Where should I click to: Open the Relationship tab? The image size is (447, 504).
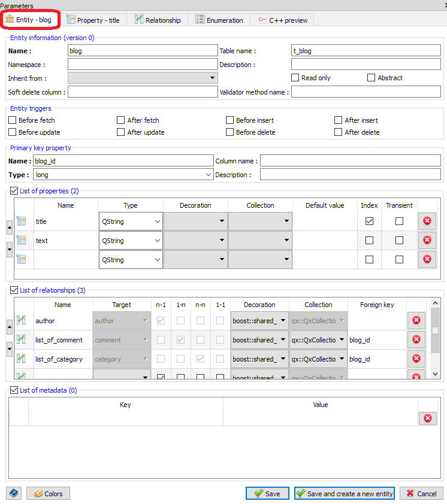click(158, 20)
